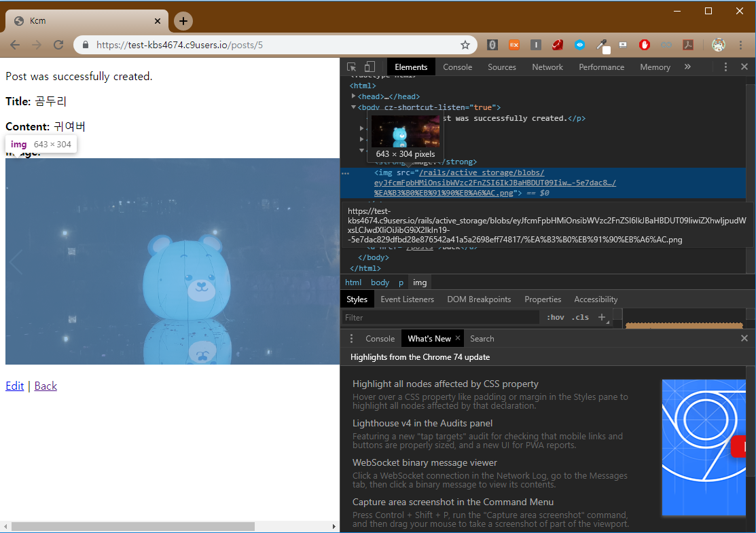756x533 pixels.
Task: Close the What's New tab
Action: click(x=458, y=338)
